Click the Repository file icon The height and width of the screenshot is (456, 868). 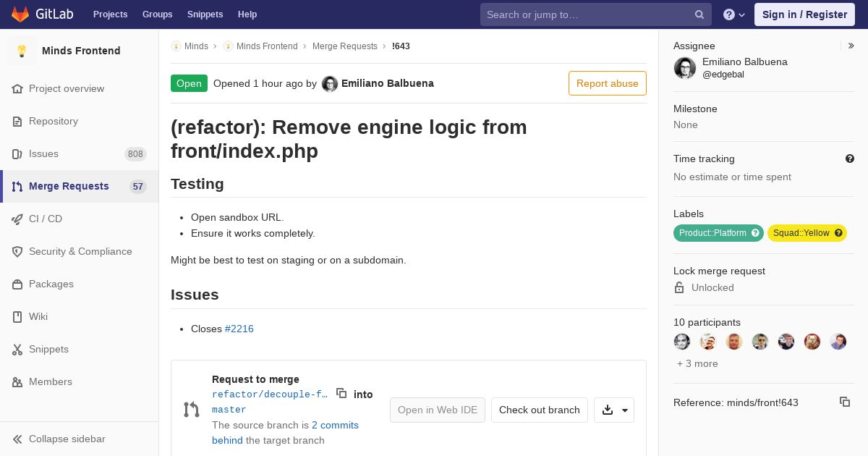click(17, 121)
